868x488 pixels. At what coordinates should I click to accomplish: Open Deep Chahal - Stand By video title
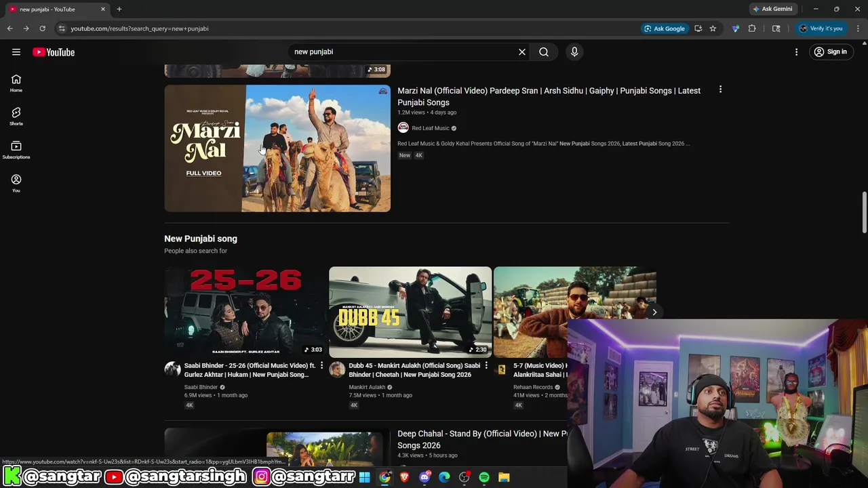point(483,439)
